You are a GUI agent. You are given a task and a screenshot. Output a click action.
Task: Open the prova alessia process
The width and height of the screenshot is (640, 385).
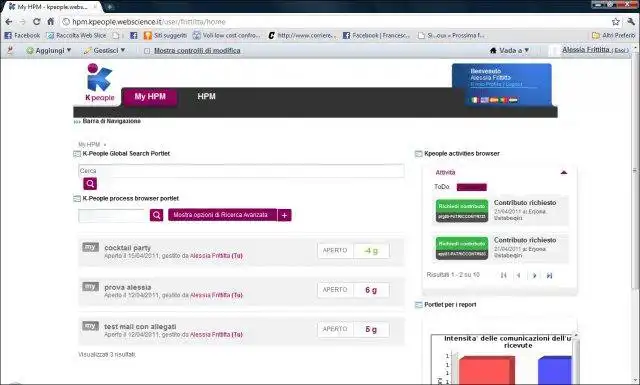tap(127, 287)
